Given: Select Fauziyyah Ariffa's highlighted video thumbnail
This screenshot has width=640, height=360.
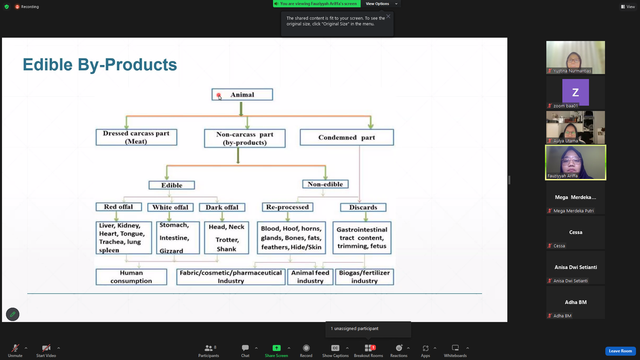Looking at the screenshot, I should [x=576, y=162].
